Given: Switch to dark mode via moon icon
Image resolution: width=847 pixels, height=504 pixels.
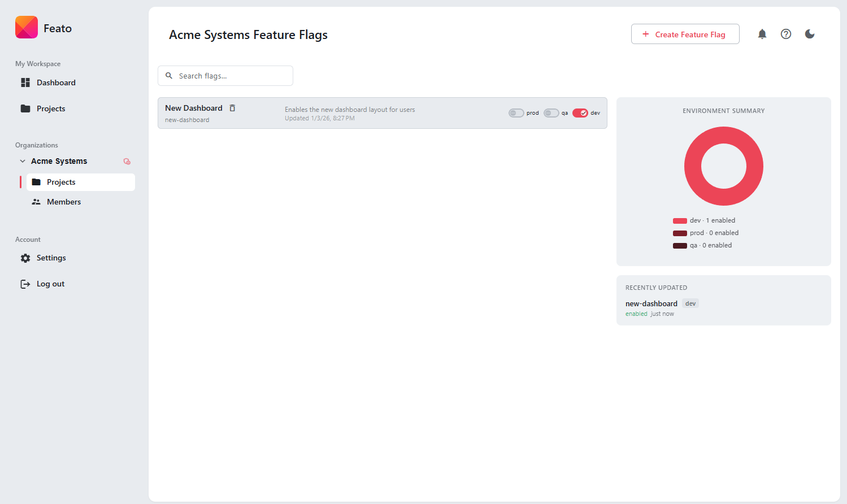Looking at the screenshot, I should (x=809, y=34).
